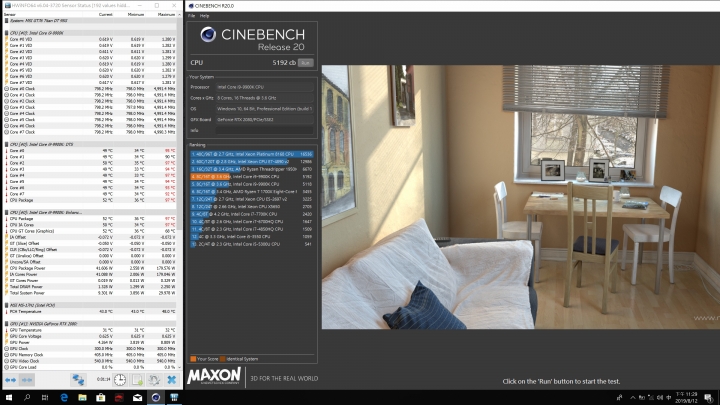Click the Core #3 VID sensor row
This screenshot has height=405, width=720.
click(90, 58)
